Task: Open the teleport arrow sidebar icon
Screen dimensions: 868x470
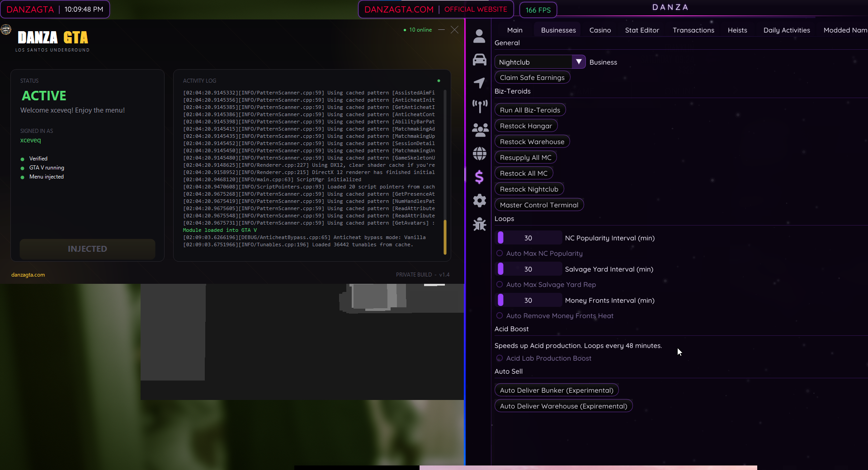Action: click(x=479, y=83)
